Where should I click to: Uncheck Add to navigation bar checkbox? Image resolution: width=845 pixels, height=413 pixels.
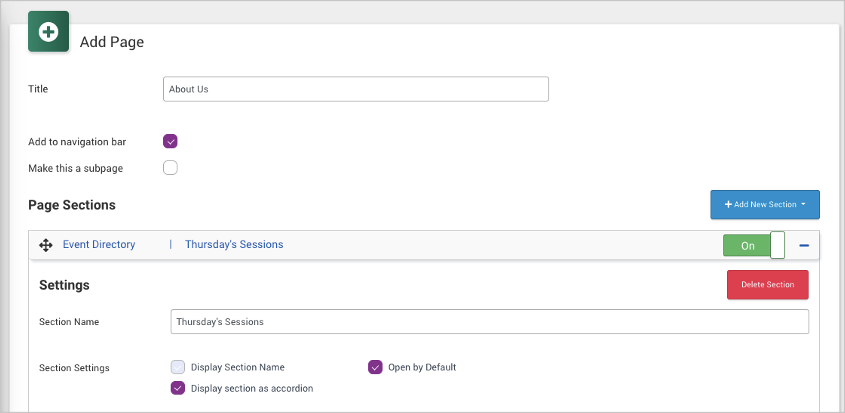coord(170,142)
